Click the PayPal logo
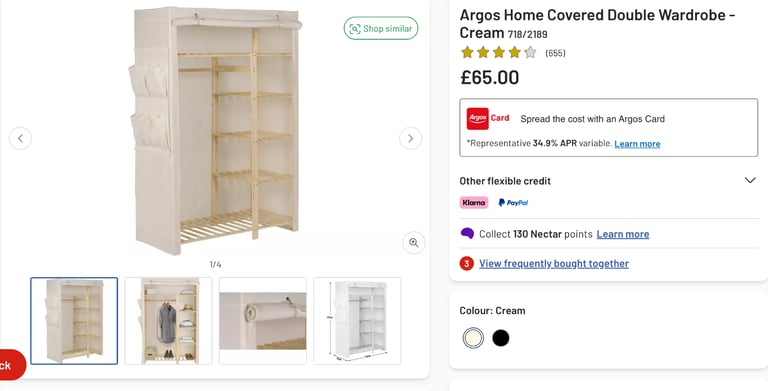768x391 pixels. point(513,202)
